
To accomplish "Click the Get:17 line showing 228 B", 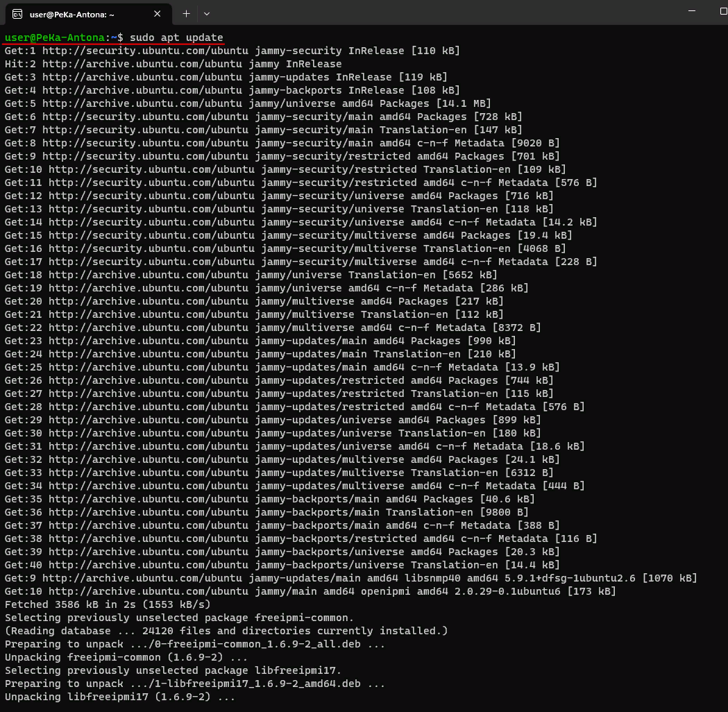I will click(x=301, y=262).
